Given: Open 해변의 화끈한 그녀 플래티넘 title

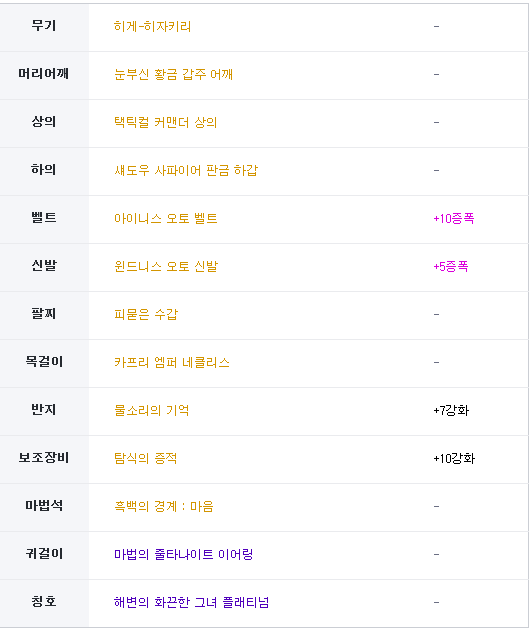Looking at the screenshot, I should point(191,603).
